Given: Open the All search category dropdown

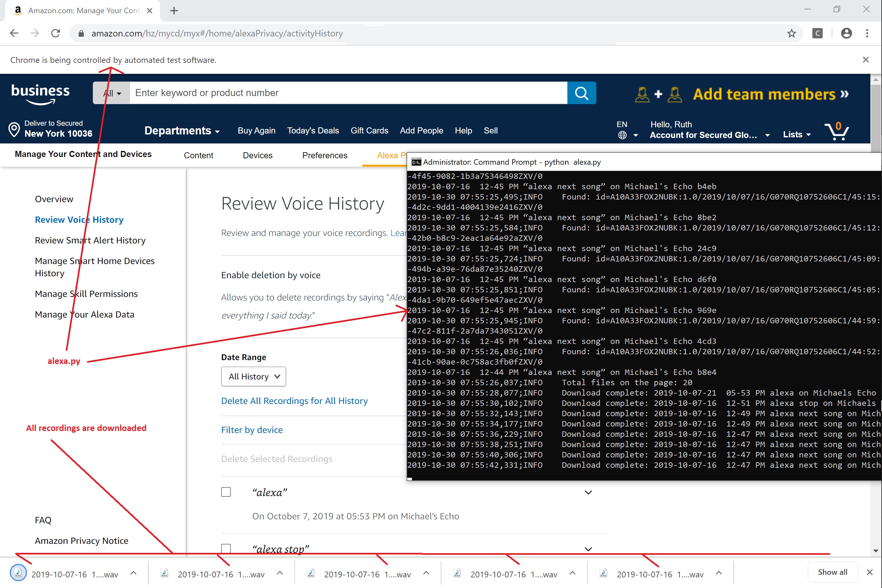Looking at the screenshot, I should pos(112,93).
